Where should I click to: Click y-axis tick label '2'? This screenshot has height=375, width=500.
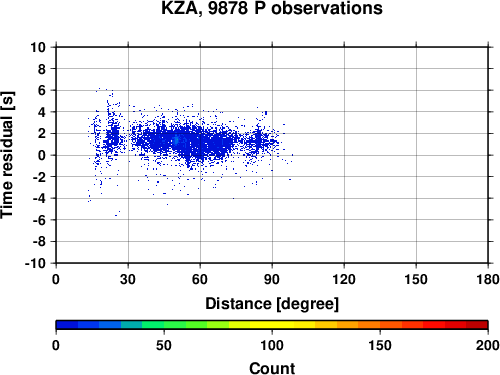tap(42, 134)
